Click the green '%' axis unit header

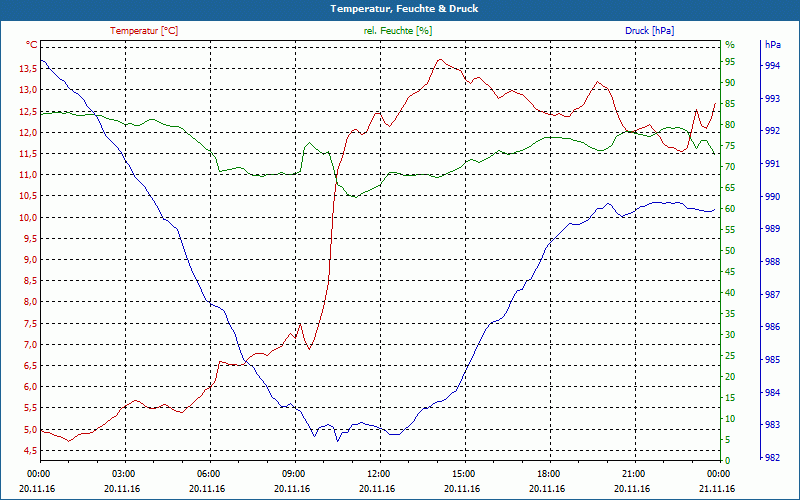(x=730, y=45)
